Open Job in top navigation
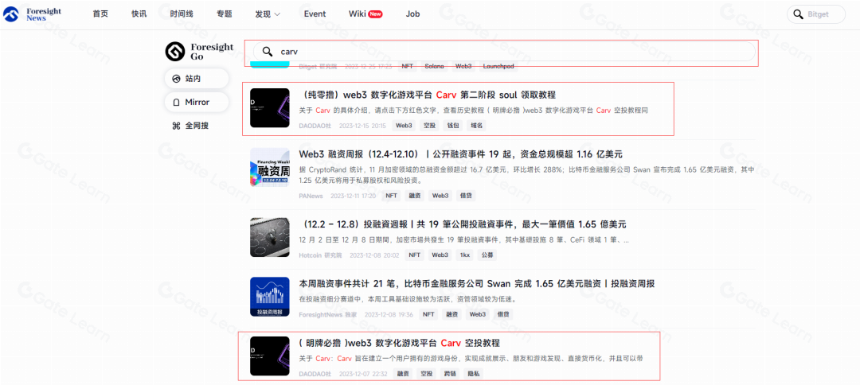Image resolution: width=860 pixels, height=385 pixels. [413, 14]
